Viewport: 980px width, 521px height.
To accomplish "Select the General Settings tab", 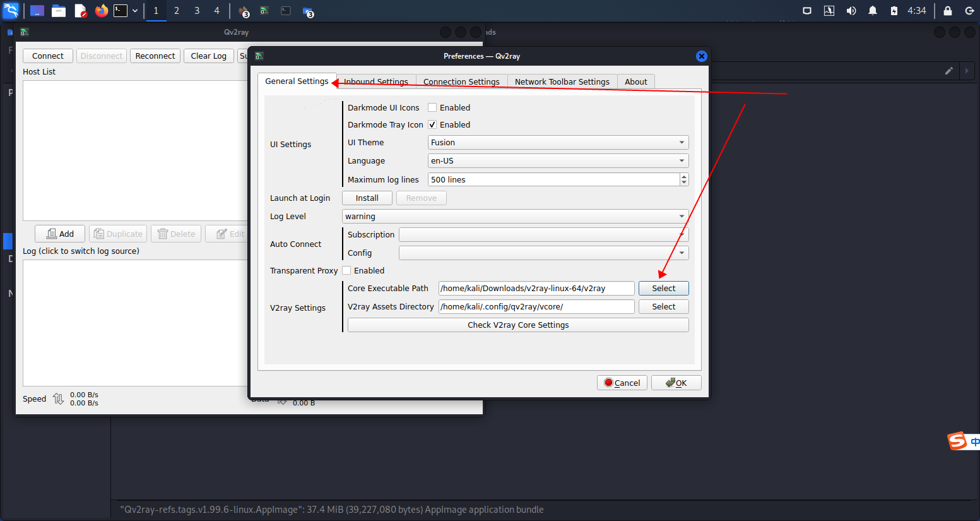I will [x=297, y=81].
